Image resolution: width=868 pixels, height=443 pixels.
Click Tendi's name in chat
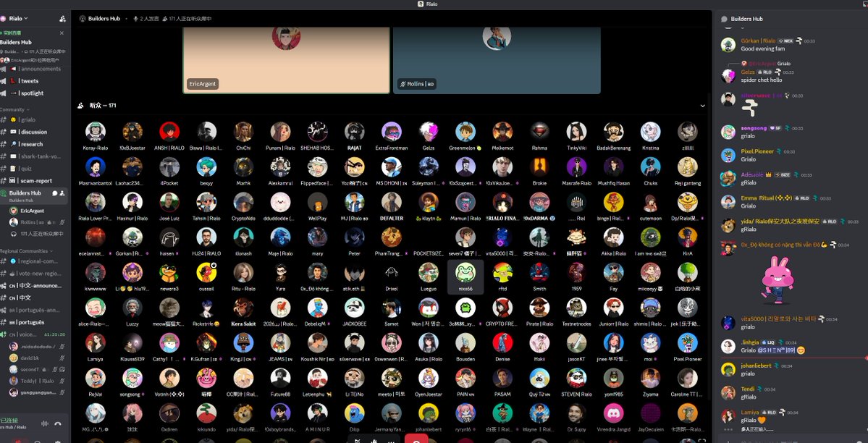748,389
